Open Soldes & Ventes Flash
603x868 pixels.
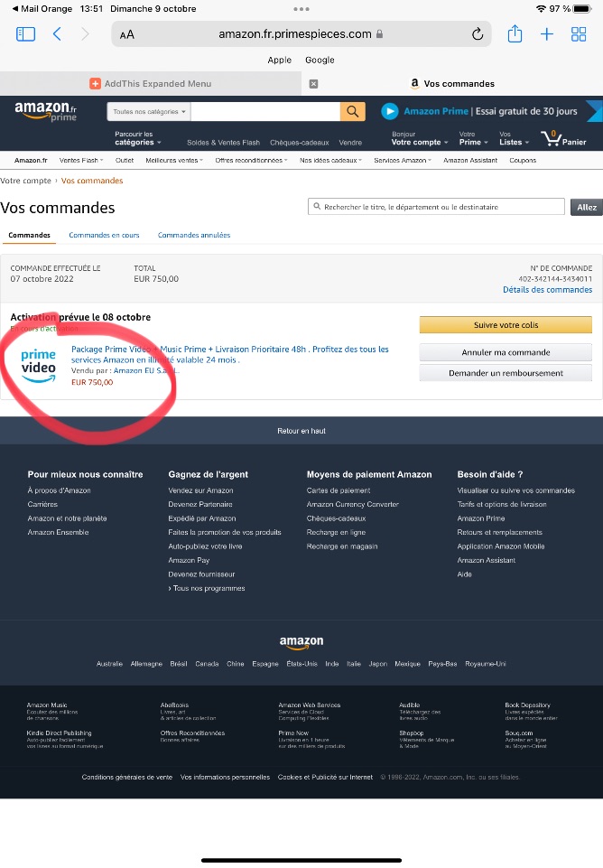click(224, 143)
